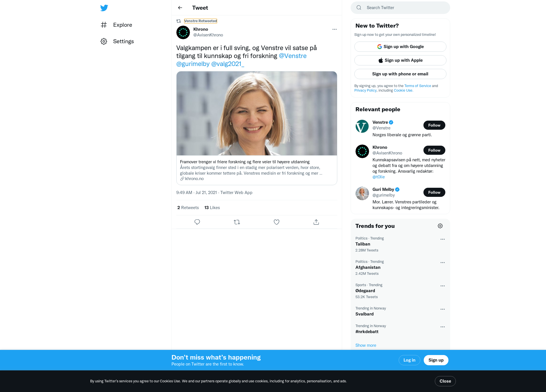Open the Svalbard trend
This screenshot has width=546, height=392.
[x=400, y=311]
